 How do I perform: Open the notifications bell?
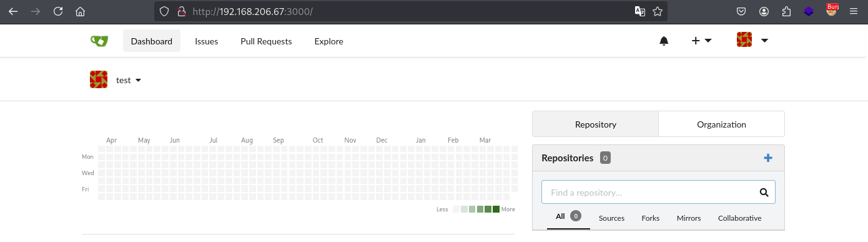(664, 41)
